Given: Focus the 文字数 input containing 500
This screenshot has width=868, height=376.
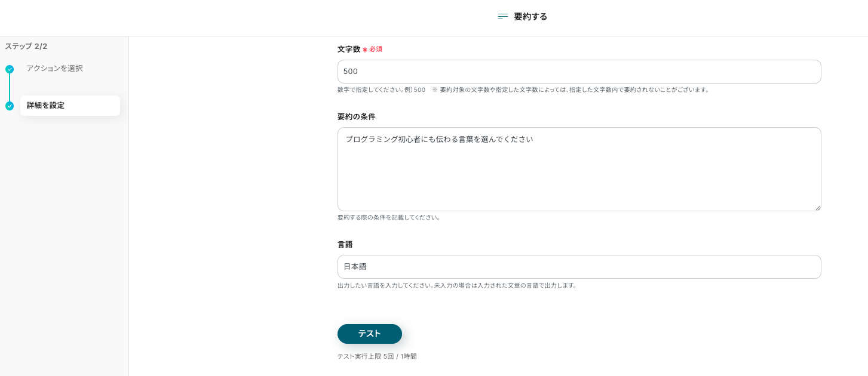Looking at the screenshot, I should click(579, 72).
